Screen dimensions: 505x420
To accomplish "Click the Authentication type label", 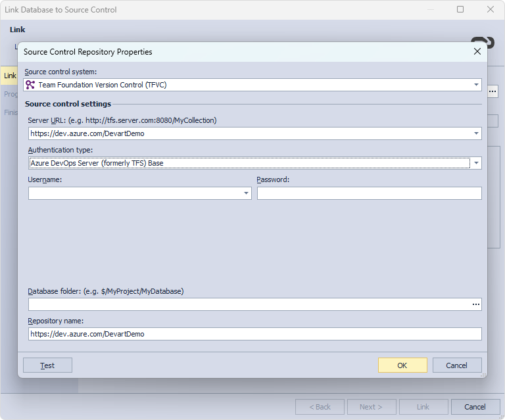I will tap(60, 150).
